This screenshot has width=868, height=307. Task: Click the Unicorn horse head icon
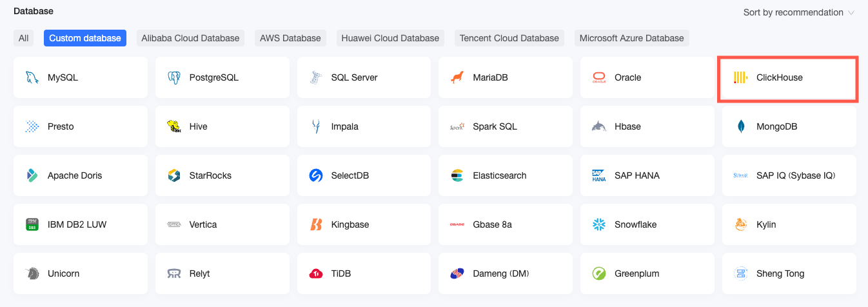click(x=32, y=273)
